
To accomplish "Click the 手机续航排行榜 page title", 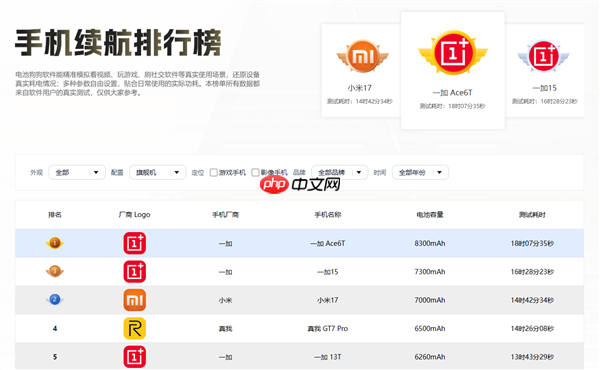I will click(x=118, y=42).
